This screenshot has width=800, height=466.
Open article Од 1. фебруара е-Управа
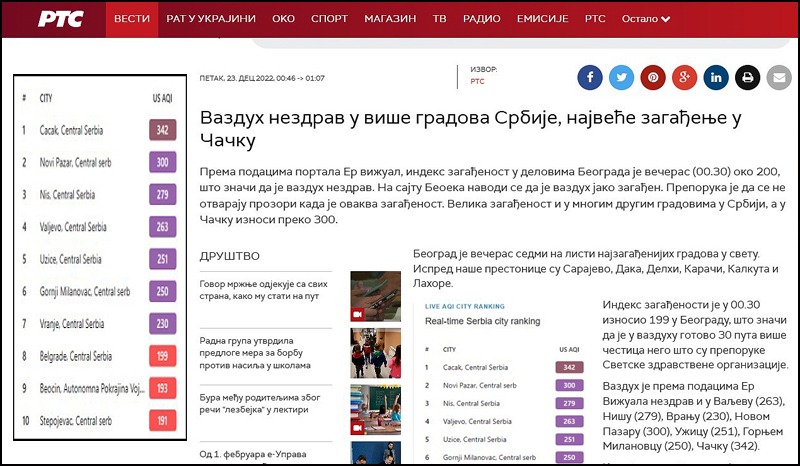tap(253, 454)
